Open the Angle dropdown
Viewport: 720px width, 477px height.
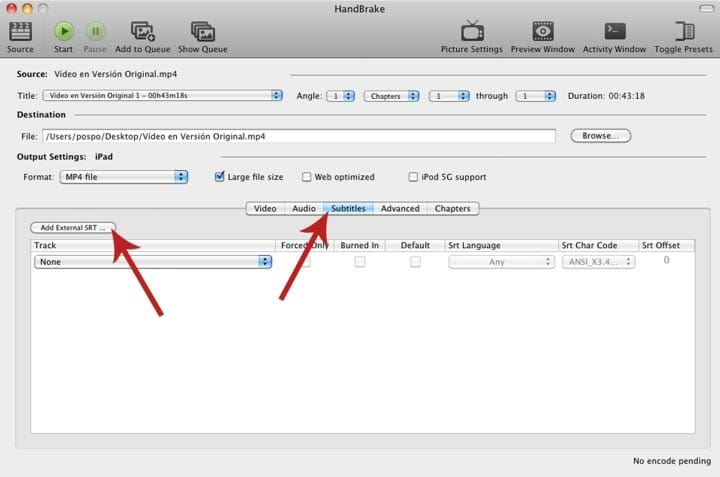(x=340, y=96)
